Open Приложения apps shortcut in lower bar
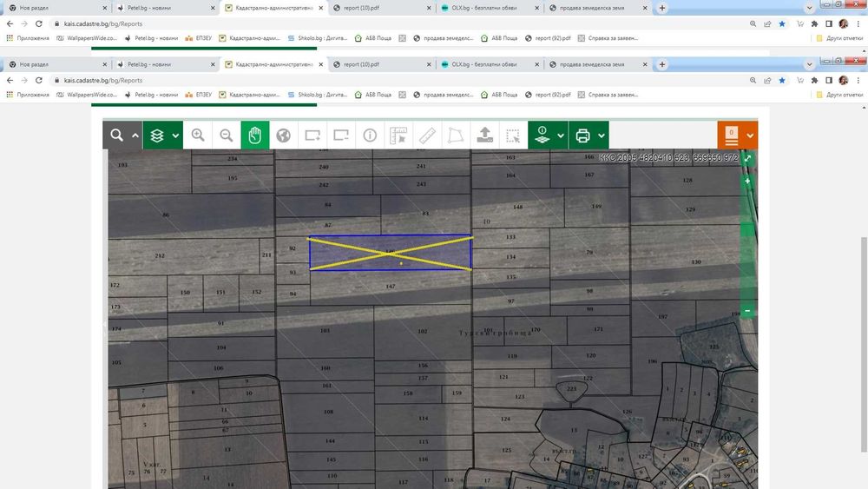Image resolution: width=868 pixels, height=489 pixels. (28, 95)
